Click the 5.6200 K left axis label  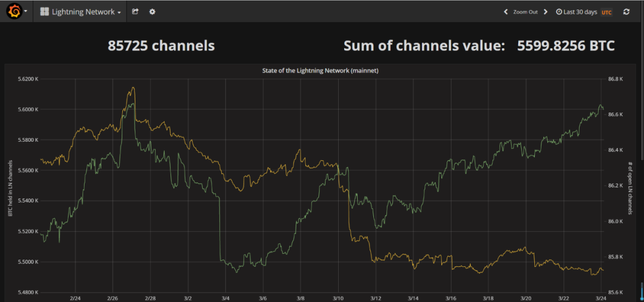click(x=29, y=79)
